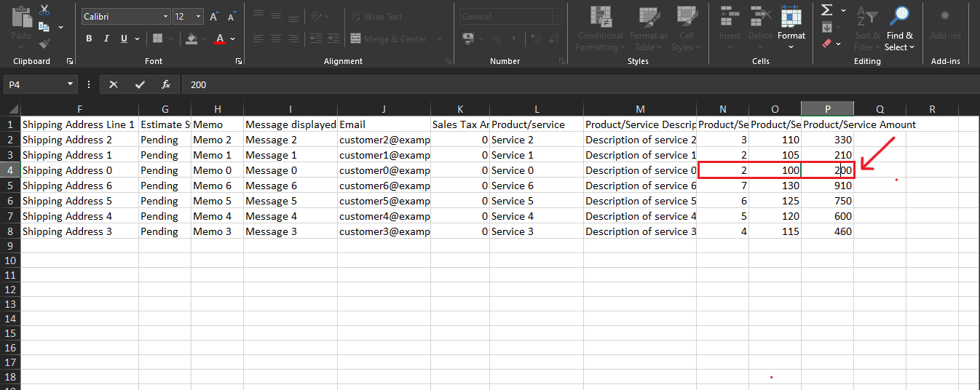
Task: Toggle Italic formatting
Action: pyautogui.click(x=106, y=39)
